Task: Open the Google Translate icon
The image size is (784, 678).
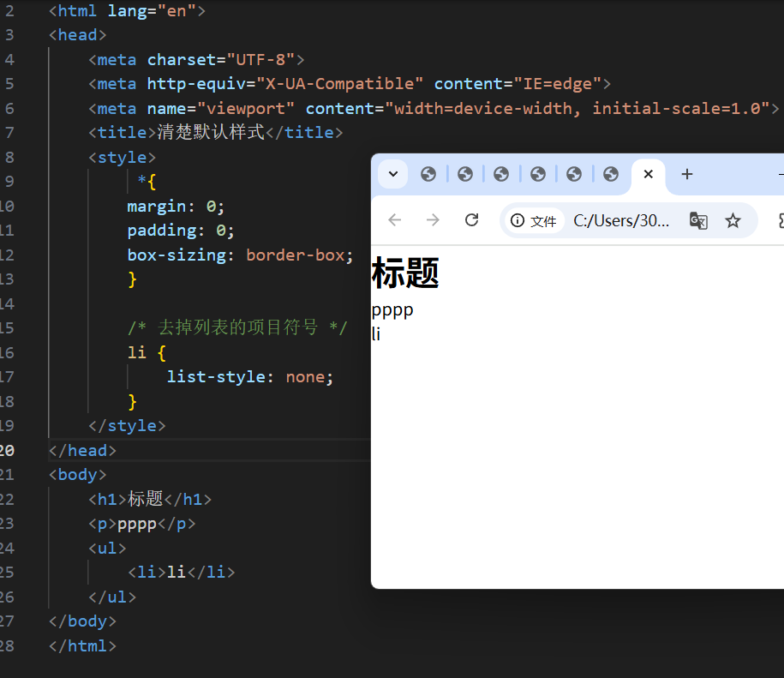Action: [x=698, y=220]
